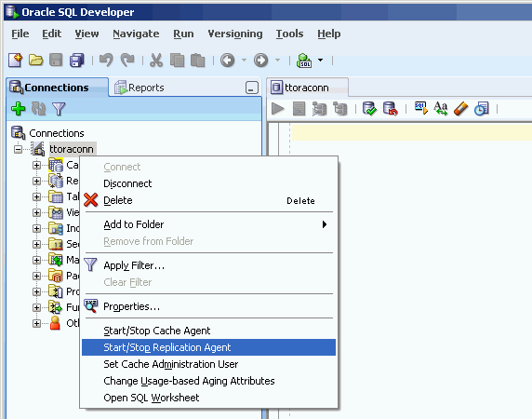This screenshot has height=419, width=532.
Task: Switch to the Reports tab
Action: (140, 88)
